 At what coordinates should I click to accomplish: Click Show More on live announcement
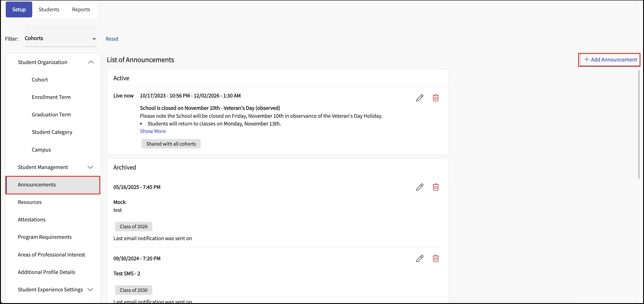[153, 131]
